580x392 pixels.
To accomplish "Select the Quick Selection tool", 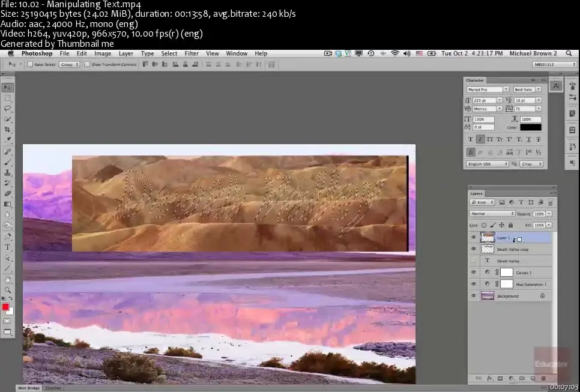I will point(7,119).
